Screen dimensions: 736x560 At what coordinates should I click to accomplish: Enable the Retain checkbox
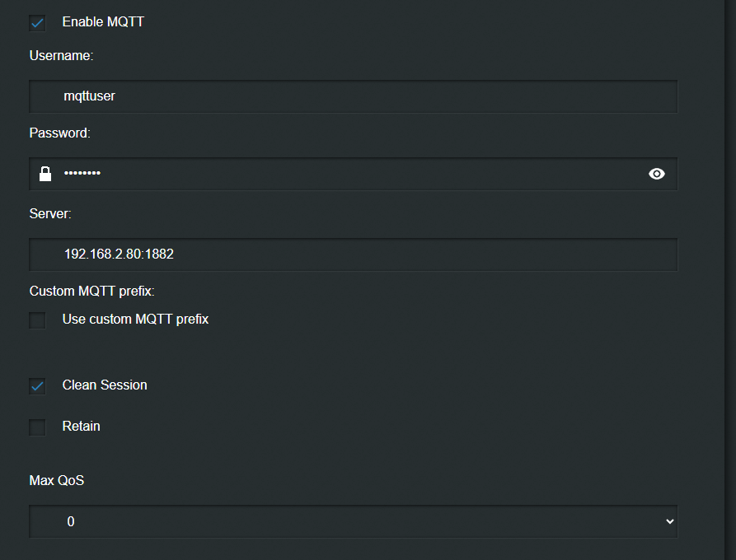37,427
